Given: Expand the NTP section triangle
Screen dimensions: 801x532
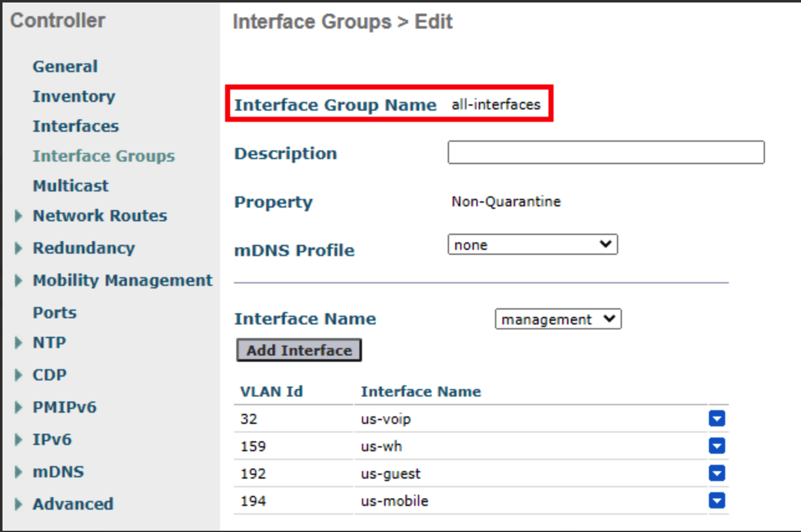Looking at the screenshot, I should point(19,343).
